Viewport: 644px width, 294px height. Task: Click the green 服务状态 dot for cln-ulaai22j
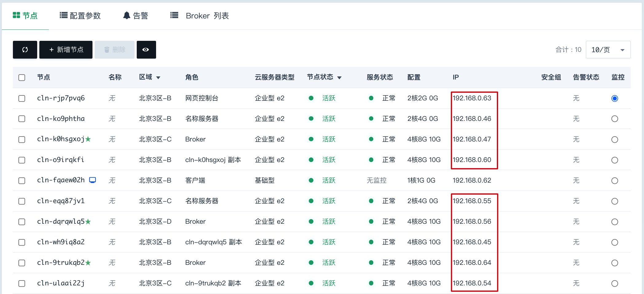point(371,283)
